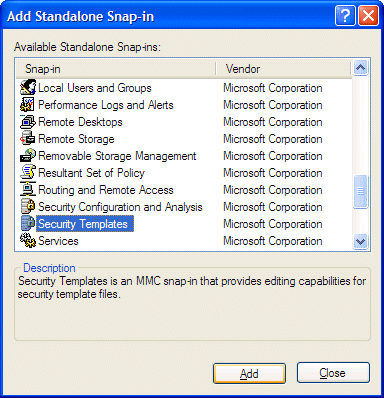Image resolution: width=384 pixels, height=398 pixels.
Task: Click the scrollbar up arrow
Action: [361, 68]
